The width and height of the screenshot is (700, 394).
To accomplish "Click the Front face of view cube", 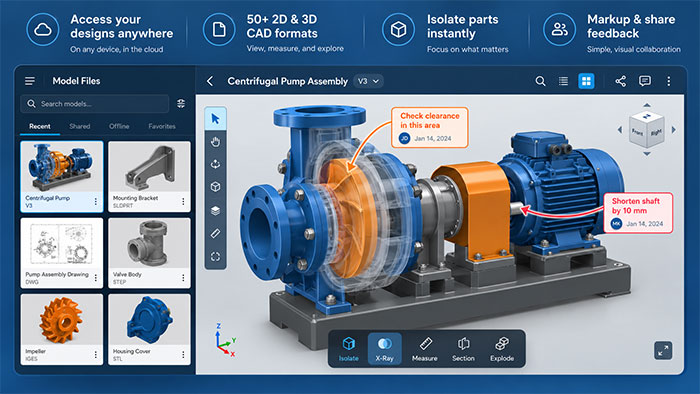I will (638, 133).
